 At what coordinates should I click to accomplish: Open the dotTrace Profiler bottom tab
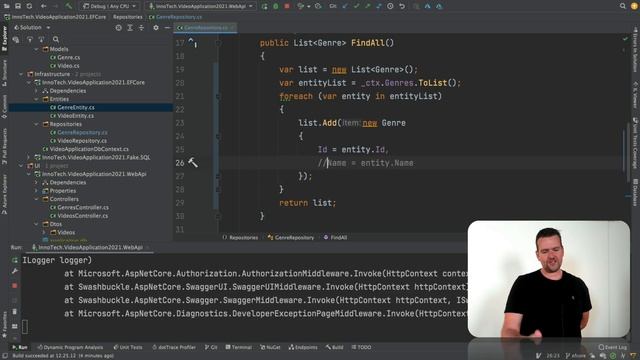[x=174, y=347]
